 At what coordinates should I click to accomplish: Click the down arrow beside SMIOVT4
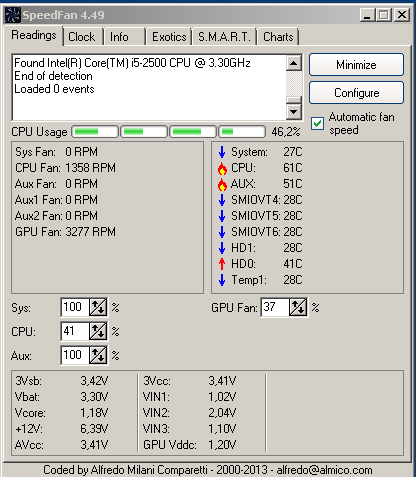[222, 200]
